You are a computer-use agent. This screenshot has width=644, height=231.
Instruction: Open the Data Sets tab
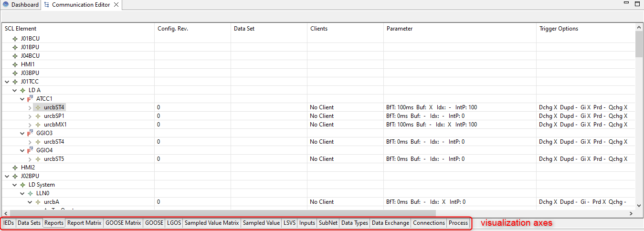[x=29, y=223]
